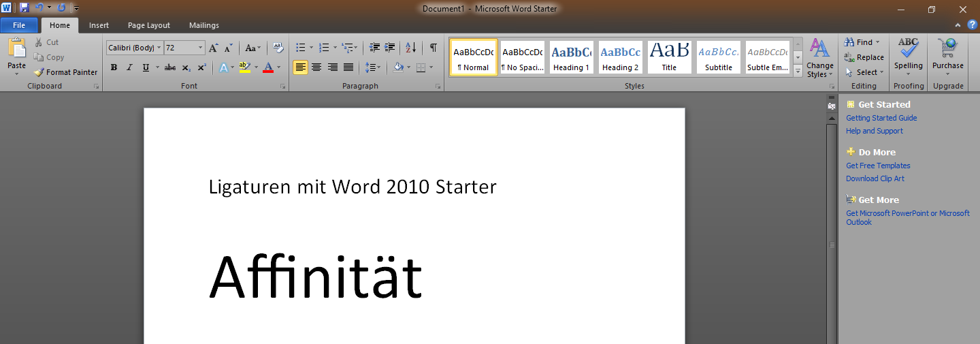980x344 pixels.
Task: Shrink the font size
Action: pos(229,48)
